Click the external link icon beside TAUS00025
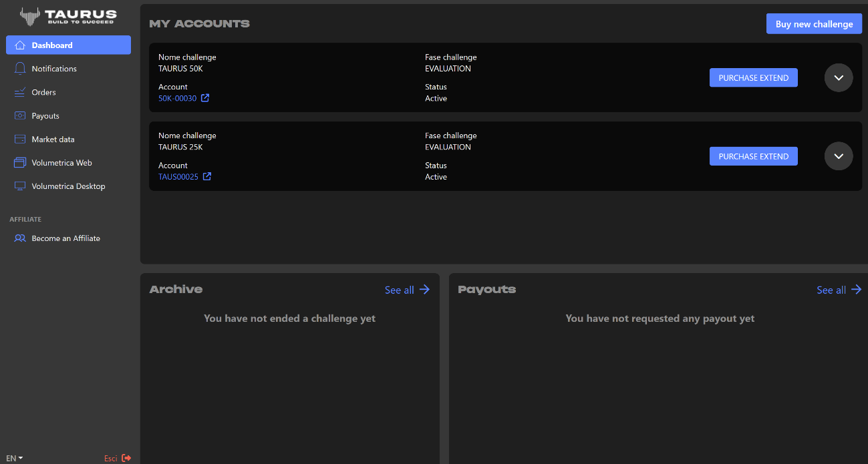The width and height of the screenshot is (868, 464). click(x=207, y=177)
